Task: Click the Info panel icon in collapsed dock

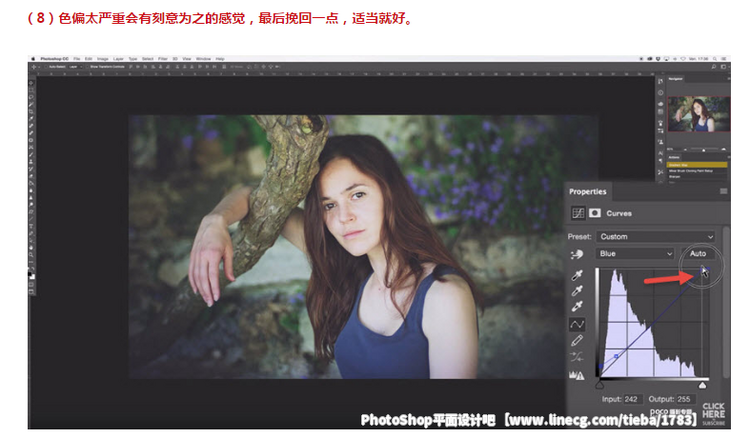Action: pyautogui.click(x=661, y=93)
